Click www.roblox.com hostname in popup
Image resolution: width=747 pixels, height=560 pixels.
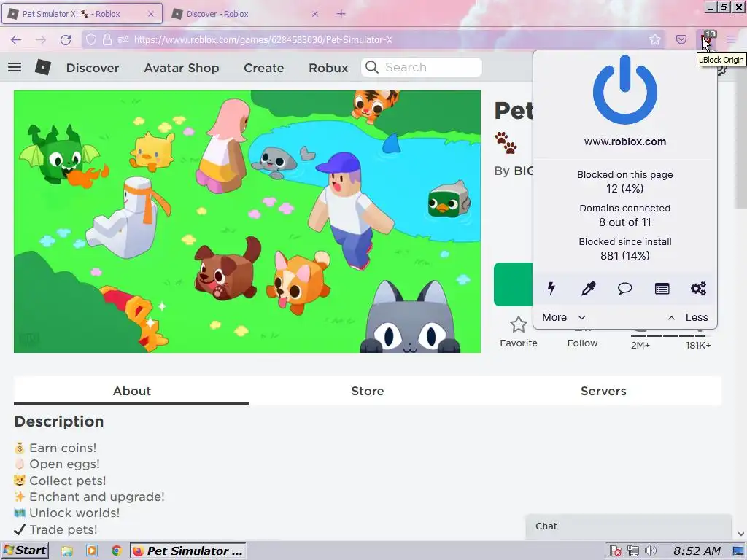pos(624,141)
